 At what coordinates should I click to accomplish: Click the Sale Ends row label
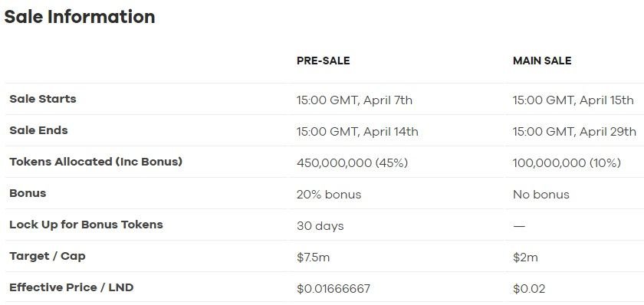coord(38,130)
